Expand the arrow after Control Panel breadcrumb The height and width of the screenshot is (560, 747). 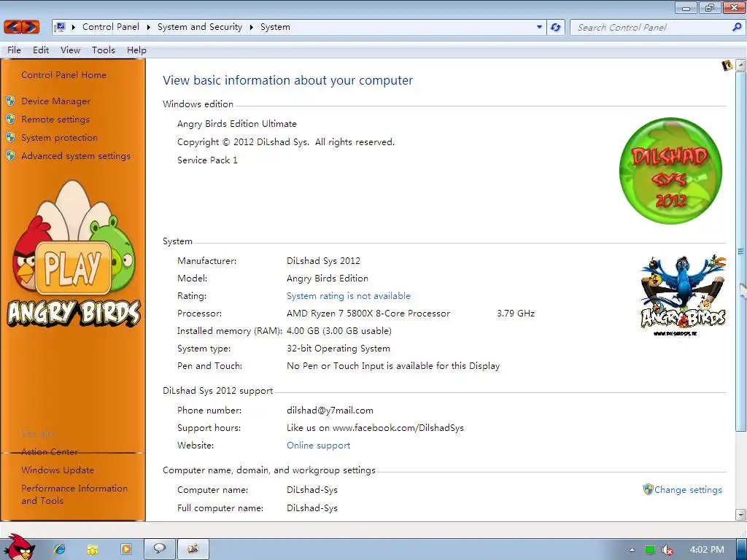[148, 27]
